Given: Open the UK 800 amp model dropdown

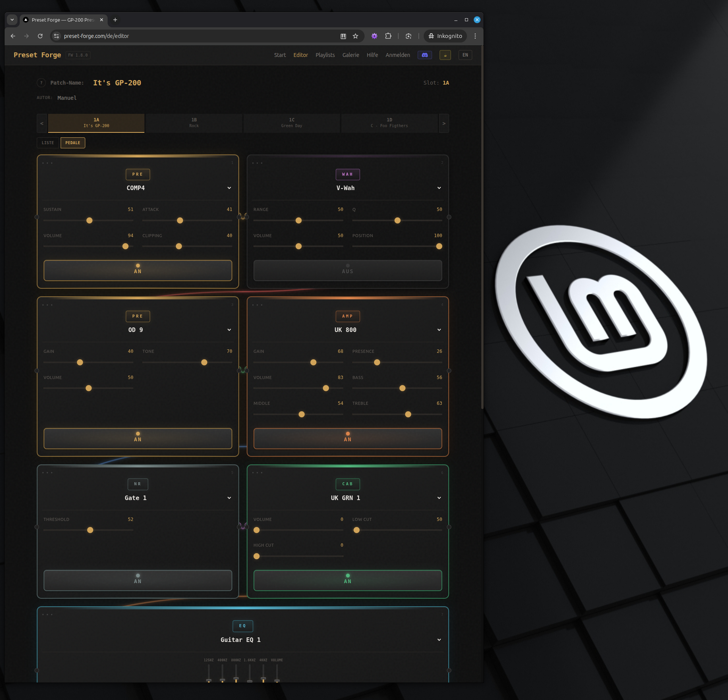Looking at the screenshot, I should point(439,330).
